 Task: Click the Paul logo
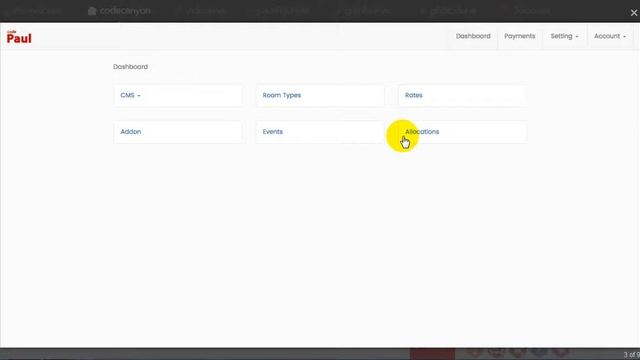coord(19,37)
